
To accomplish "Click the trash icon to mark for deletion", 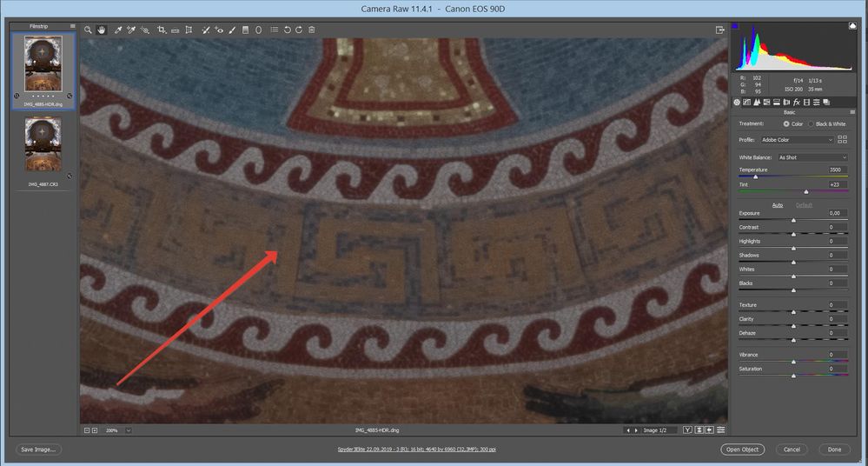I will [312, 30].
